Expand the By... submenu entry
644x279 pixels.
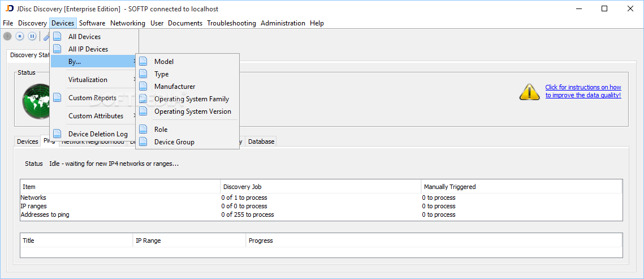point(94,62)
